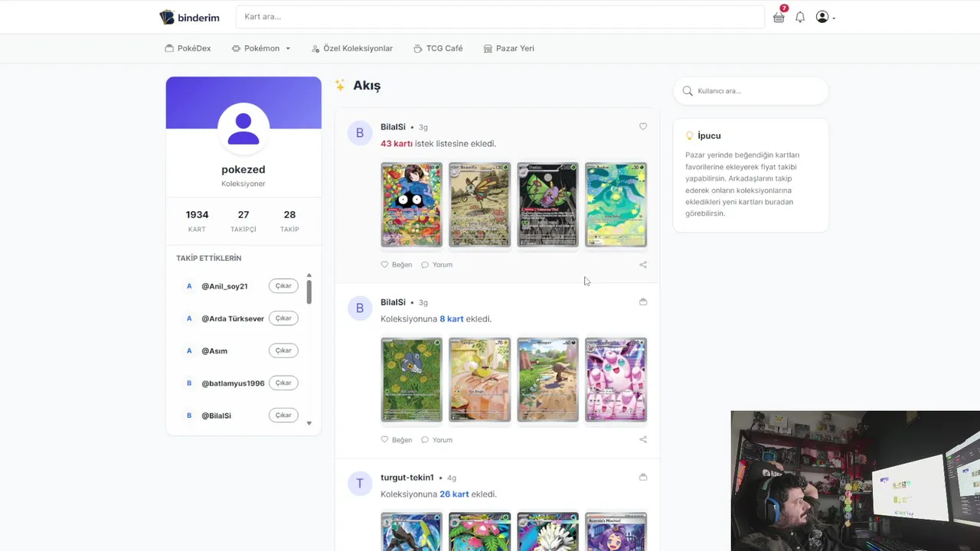Click turgut-tekin1's T avatar
The image size is (980, 551).
pyautogui.click(x=360, y=484)
